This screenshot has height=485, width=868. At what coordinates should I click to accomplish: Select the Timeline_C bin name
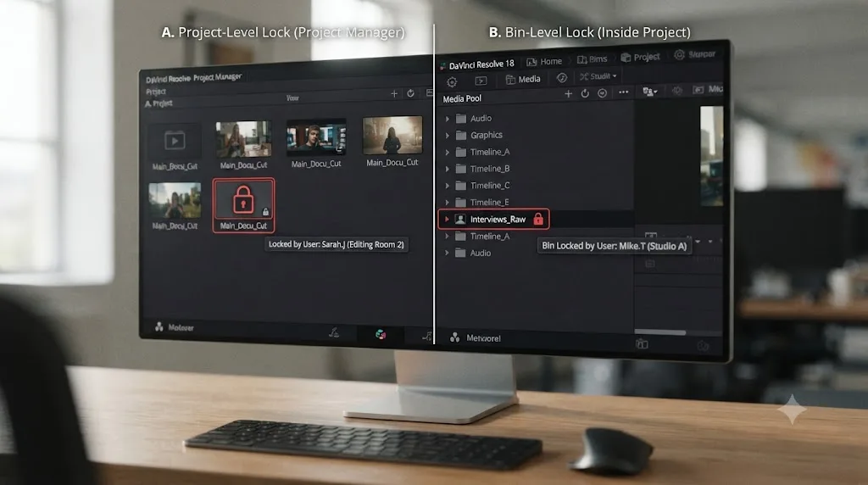pyautogui.click(x=490, y=186)
